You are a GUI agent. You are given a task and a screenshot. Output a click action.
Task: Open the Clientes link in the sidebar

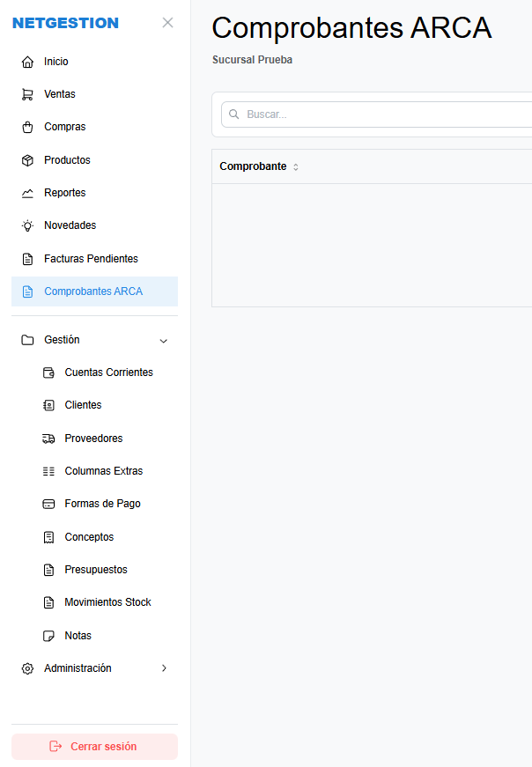pyautogui.click(x=82, y=405)
